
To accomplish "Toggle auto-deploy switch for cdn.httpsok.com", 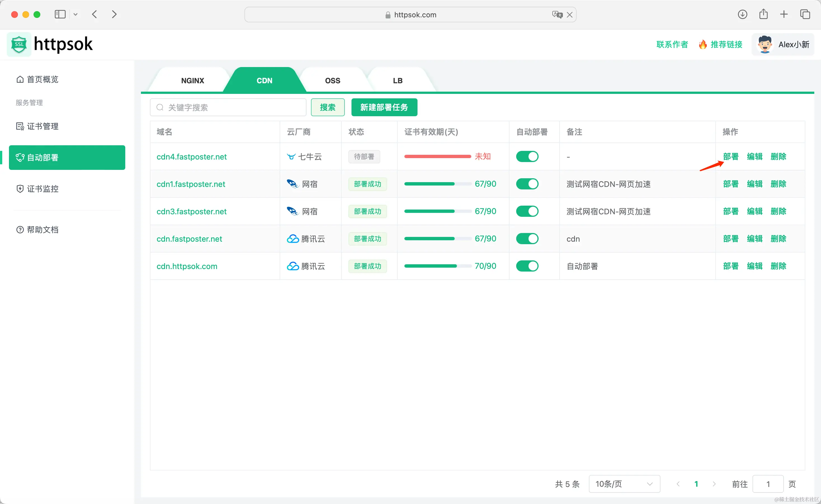I will 527,266.
